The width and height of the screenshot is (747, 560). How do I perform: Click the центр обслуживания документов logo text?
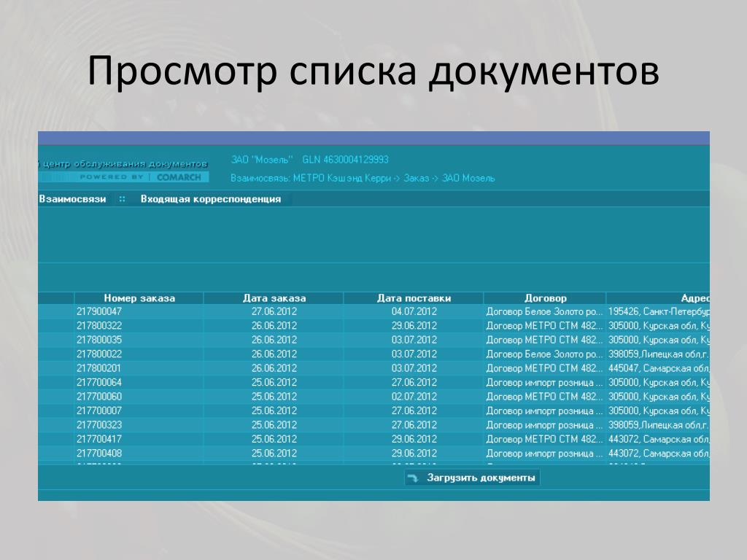pos(124,164)
